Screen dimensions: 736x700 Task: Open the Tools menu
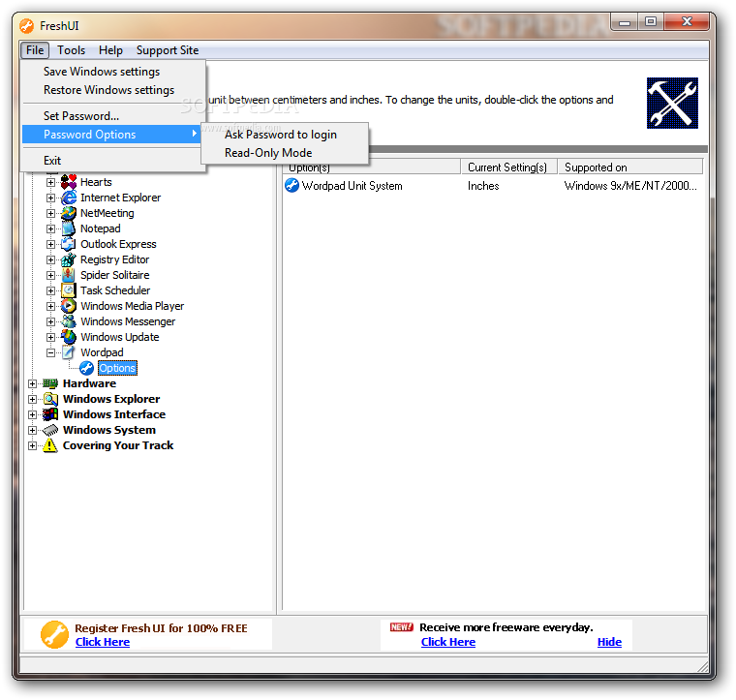[x=72, y=50]
